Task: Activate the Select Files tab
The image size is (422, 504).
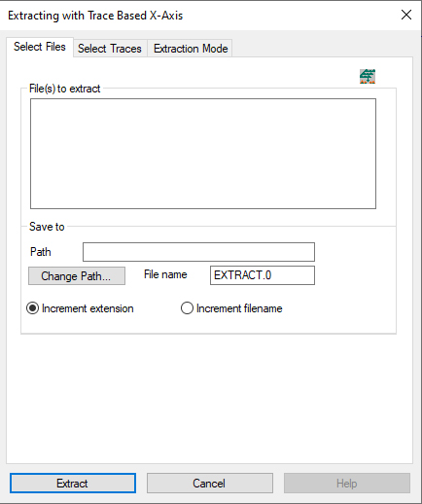Action: 40,47
